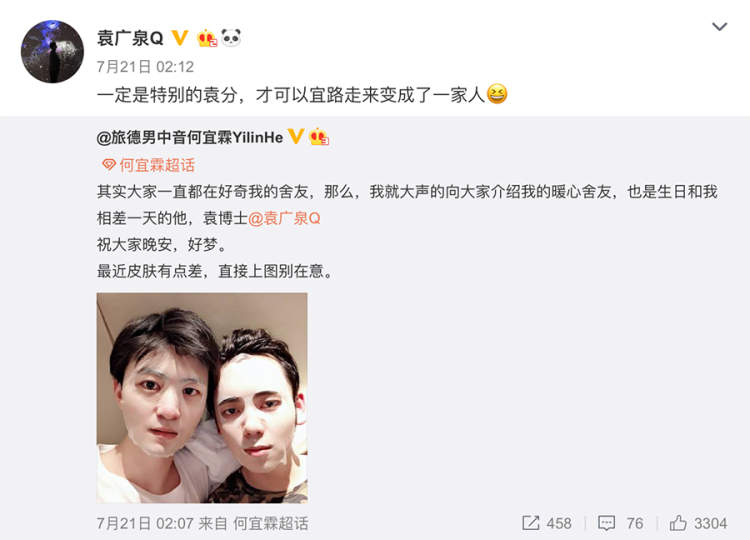
Task: Click the laughing emoji in the post
Action: [x=497, y=94]
